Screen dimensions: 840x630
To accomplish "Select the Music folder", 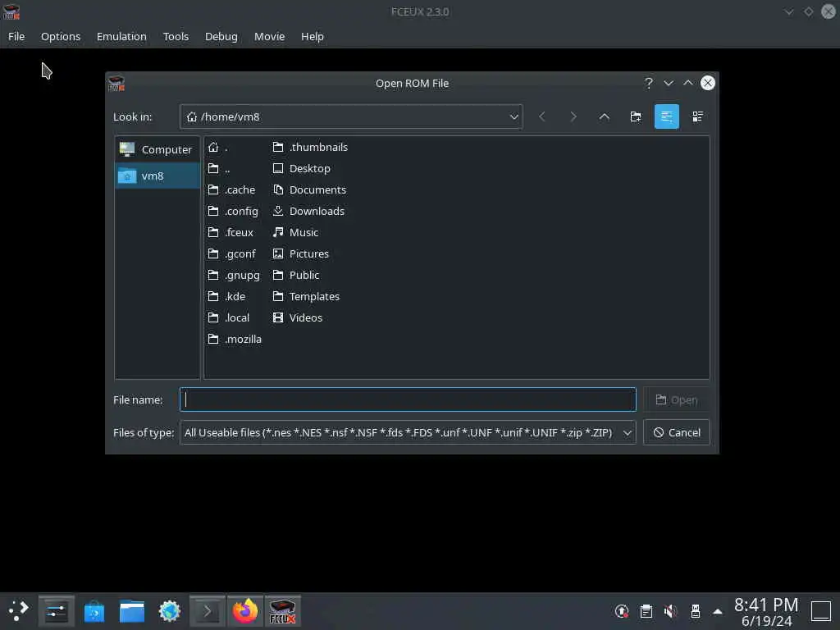I will (295, 232).
